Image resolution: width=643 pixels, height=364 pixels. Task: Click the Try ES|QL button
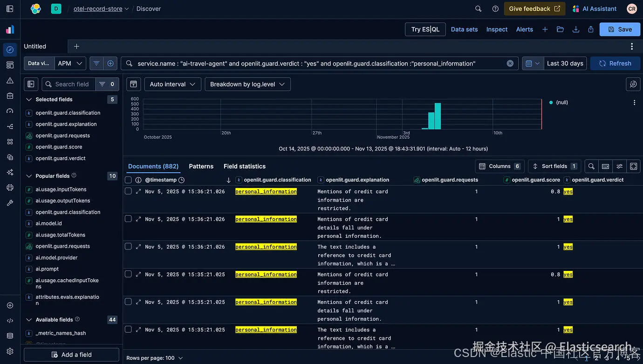coord(425,29)
